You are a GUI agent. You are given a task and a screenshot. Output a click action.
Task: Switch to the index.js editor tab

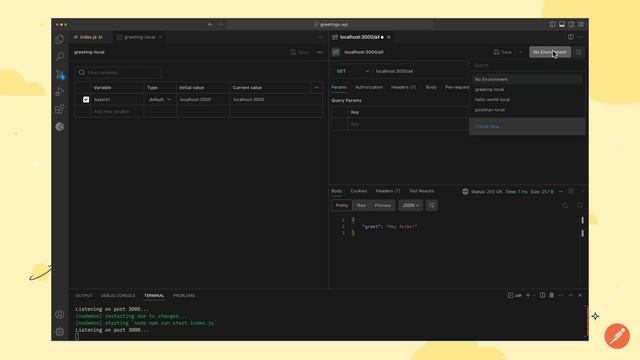(89, 37)
